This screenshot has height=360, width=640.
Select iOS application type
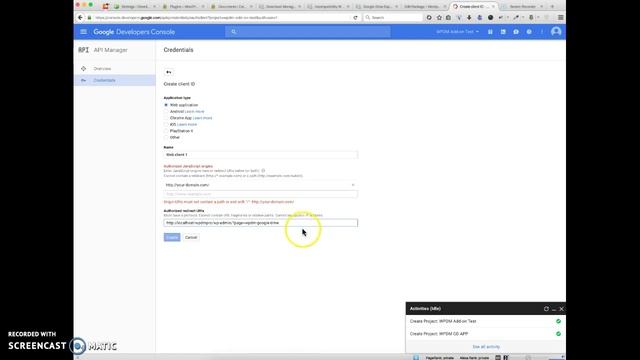166,124
